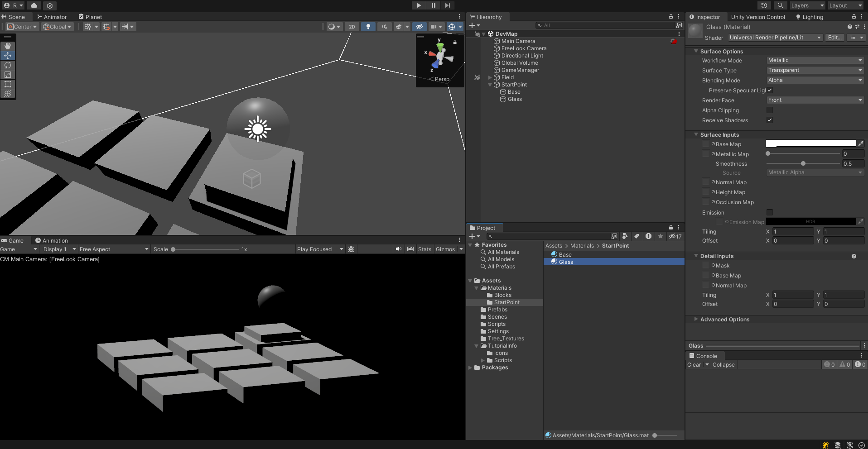
Task: Select the Scale tool
Action: tap(8, 75)
